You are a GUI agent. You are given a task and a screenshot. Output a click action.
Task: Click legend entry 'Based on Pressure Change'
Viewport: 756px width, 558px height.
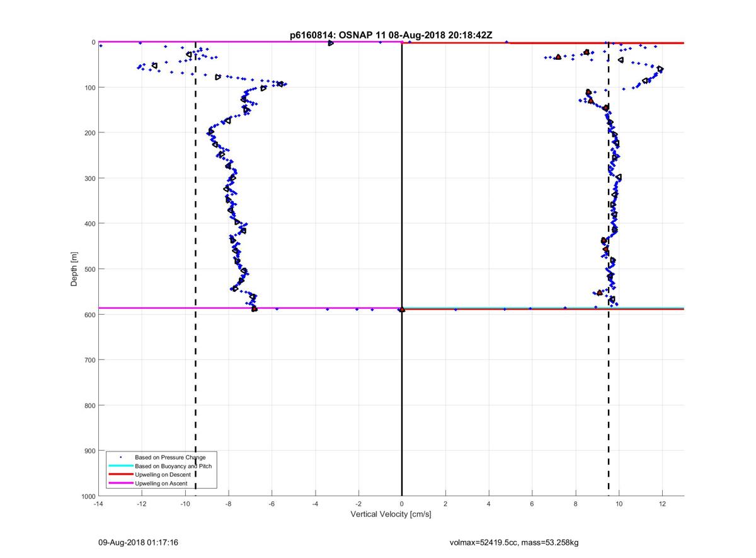170,457
